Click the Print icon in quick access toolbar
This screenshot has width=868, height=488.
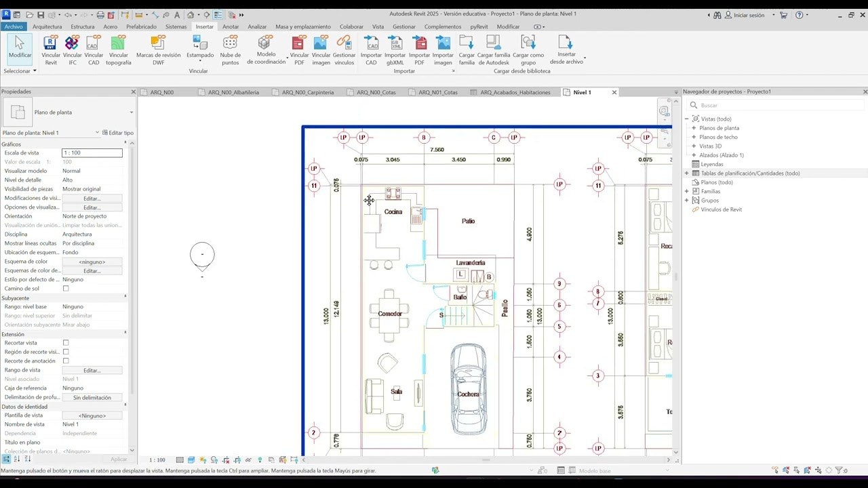pyautogui.click(x=100, y=15)
